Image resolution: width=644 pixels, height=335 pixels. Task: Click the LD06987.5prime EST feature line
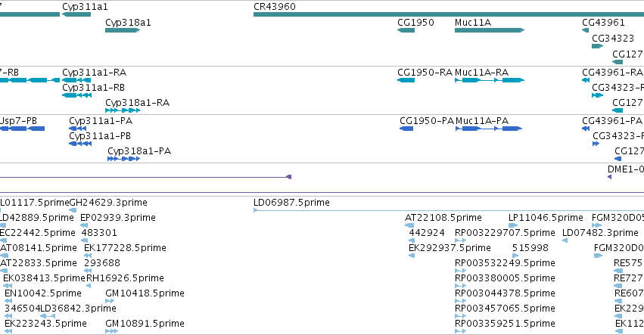(x=449, y=210)
